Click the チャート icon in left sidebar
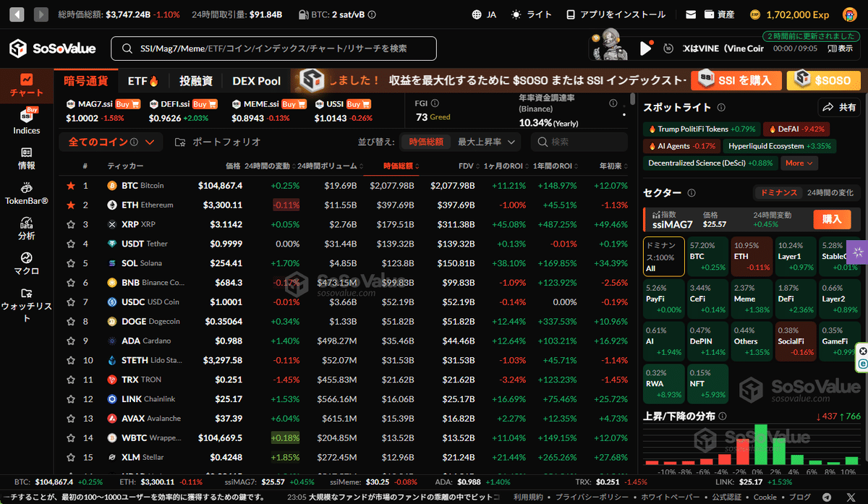The height and width of the screenshot is (504, 868). (26, 80)
